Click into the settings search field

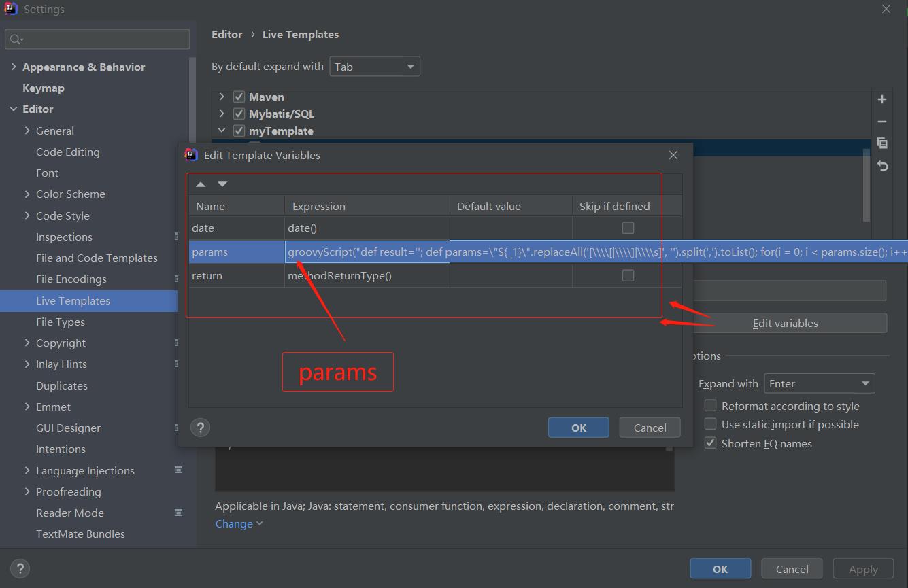pos(97,39)
